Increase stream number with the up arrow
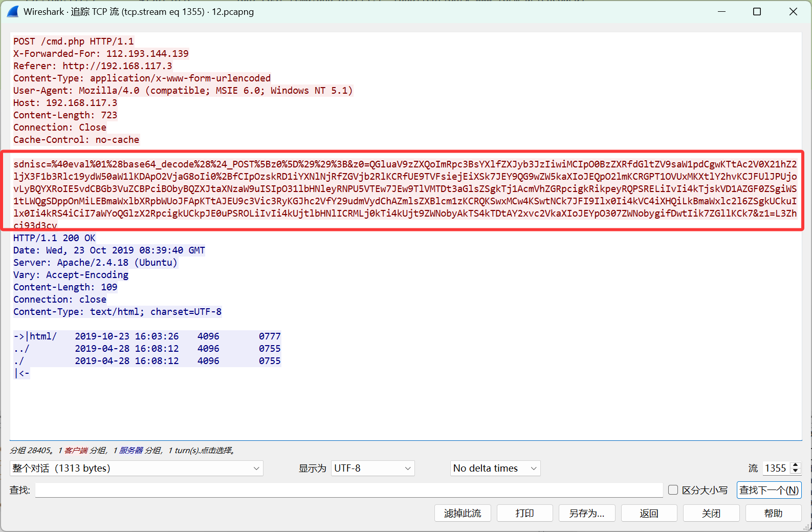 coord(795,465)
